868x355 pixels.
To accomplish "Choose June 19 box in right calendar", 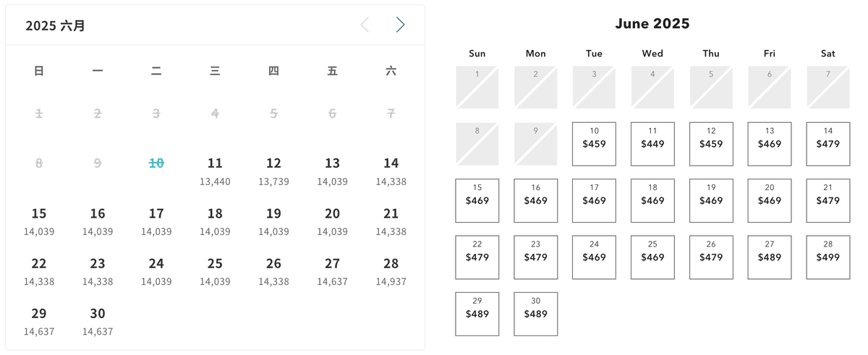I will tap(711, 200).
